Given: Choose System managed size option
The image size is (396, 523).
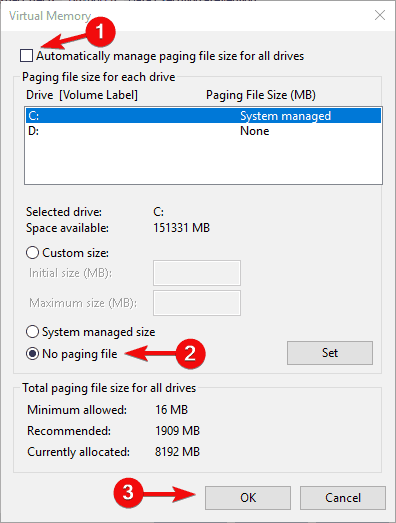Looking at the screenshot, I should (32, 332).
